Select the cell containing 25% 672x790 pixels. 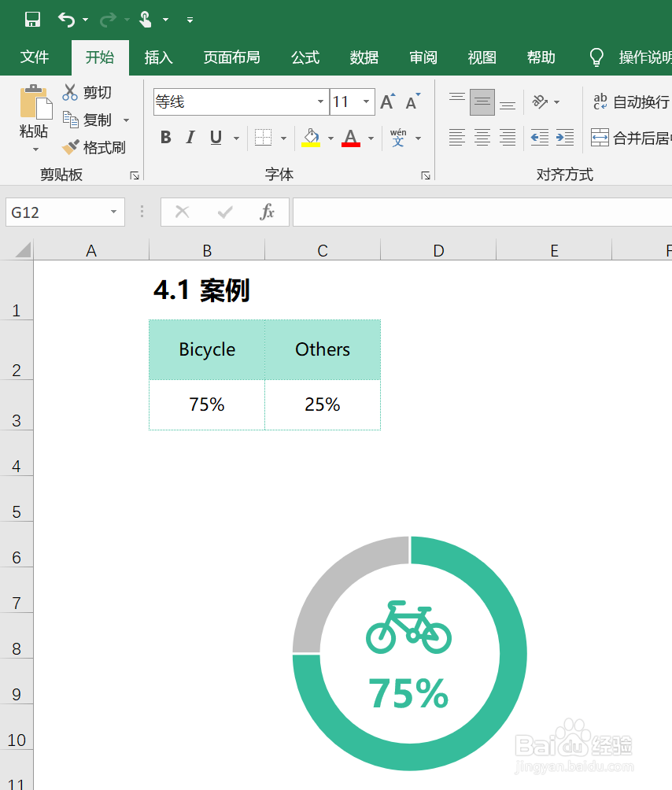[x=323, y=404]
